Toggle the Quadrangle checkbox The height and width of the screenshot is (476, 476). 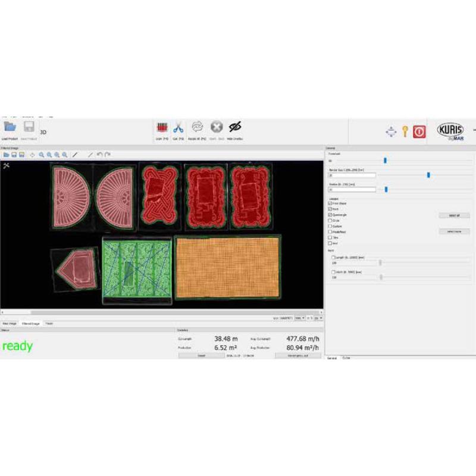tap(330, 215)
